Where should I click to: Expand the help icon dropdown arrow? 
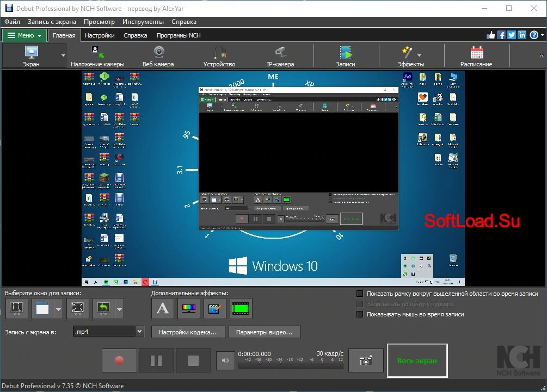pos(542,35)
